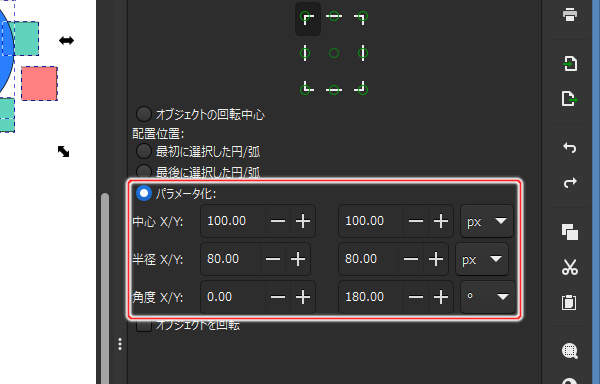Click the vertical scrollbar thumb

[105, 289]
